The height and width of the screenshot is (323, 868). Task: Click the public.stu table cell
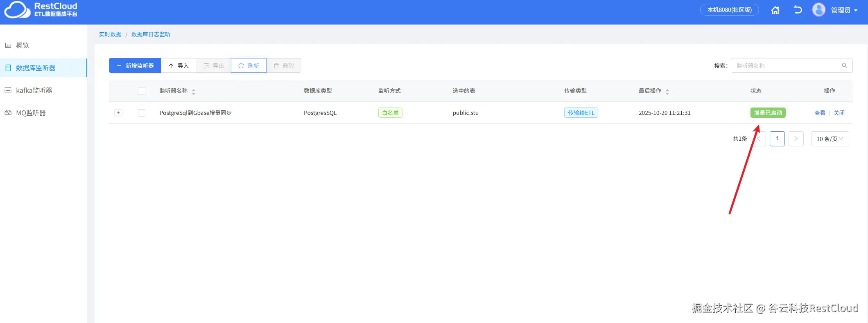466,113
